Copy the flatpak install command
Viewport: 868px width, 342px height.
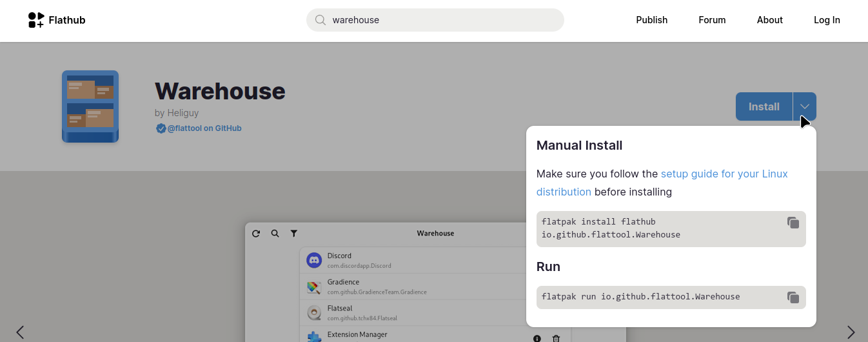pos(793,223)
